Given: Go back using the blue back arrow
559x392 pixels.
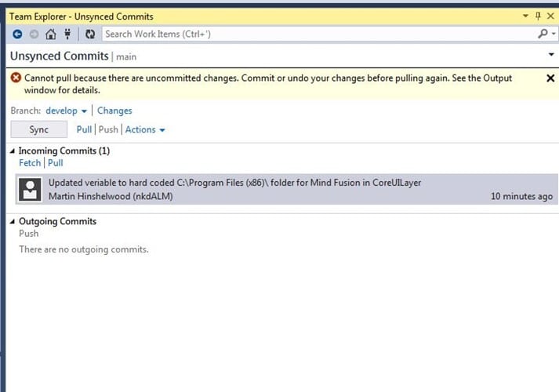Looking at the screenshot, I should point(17,34).
